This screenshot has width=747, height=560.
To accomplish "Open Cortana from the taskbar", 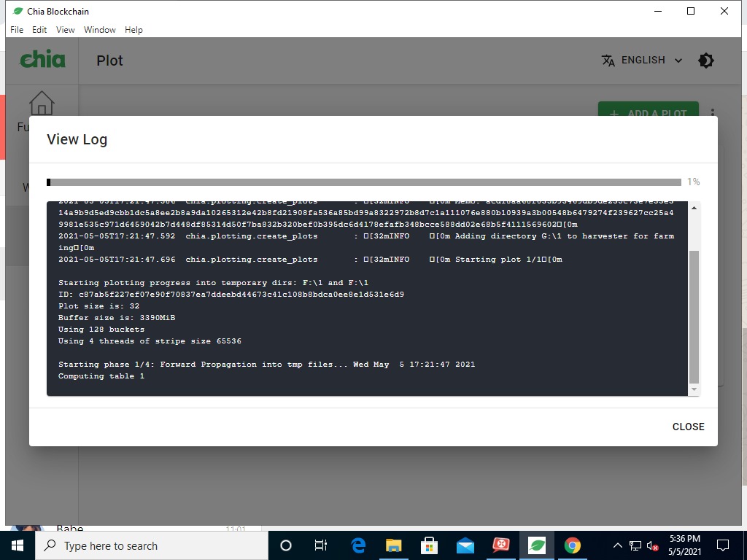I will 285,545.
